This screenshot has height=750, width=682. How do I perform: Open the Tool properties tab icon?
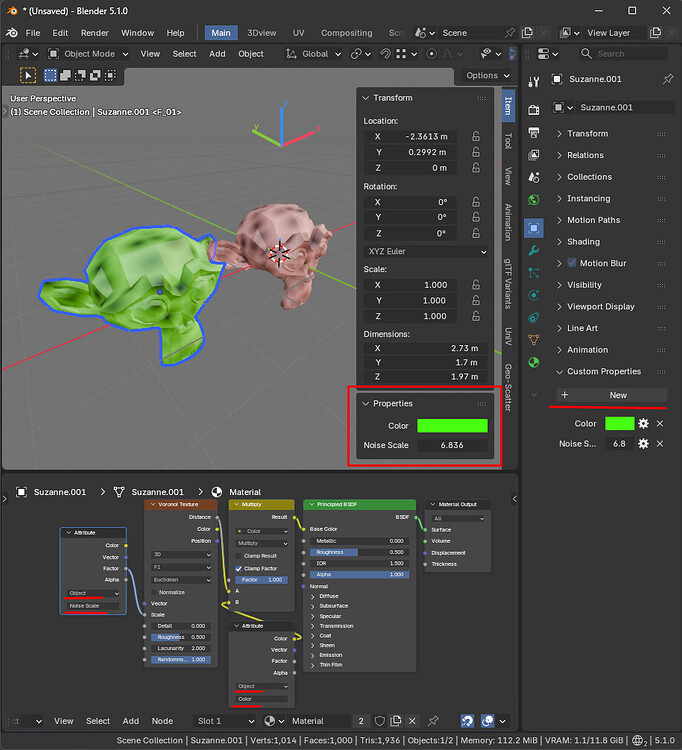coord(534,82)
